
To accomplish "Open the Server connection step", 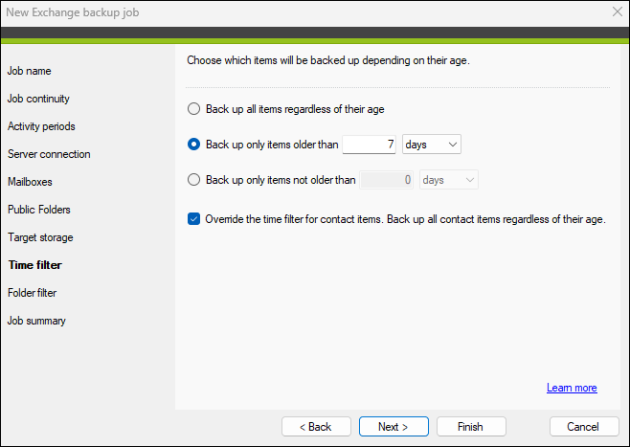I will click(49, 154).
